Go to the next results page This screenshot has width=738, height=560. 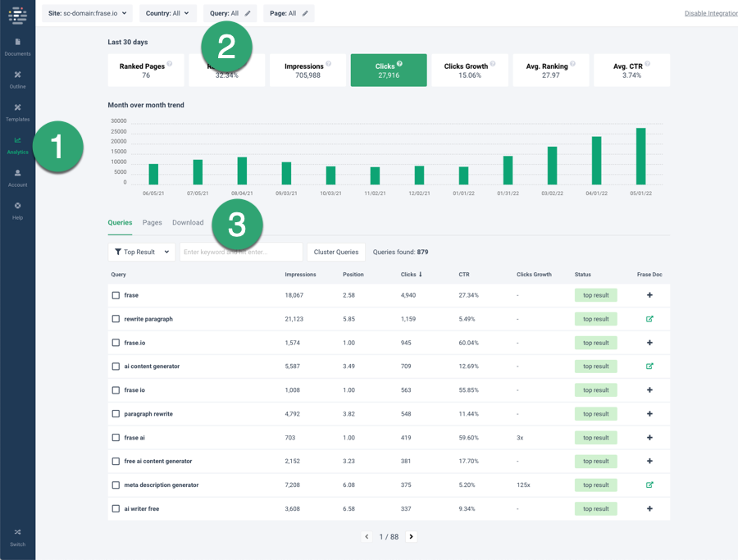coord(411,536)
